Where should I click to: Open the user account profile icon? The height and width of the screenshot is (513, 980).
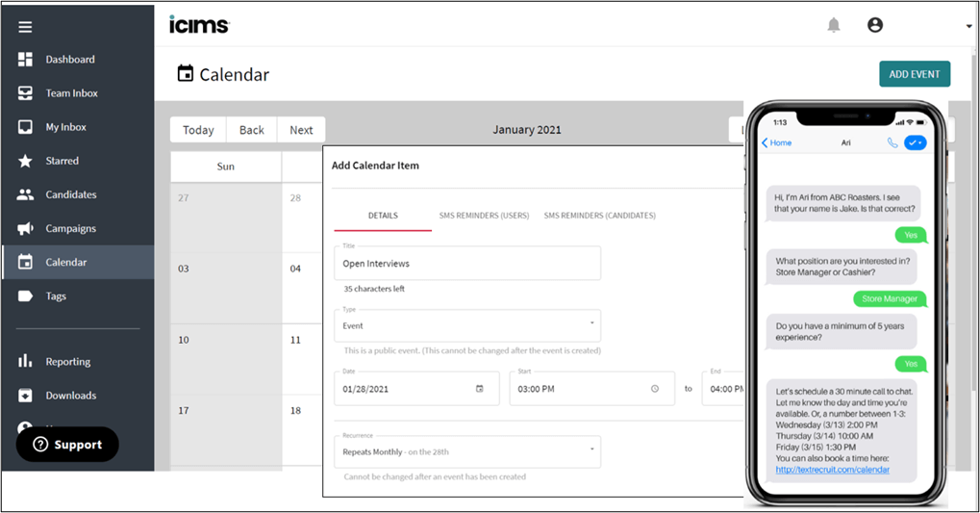point(874,25)
